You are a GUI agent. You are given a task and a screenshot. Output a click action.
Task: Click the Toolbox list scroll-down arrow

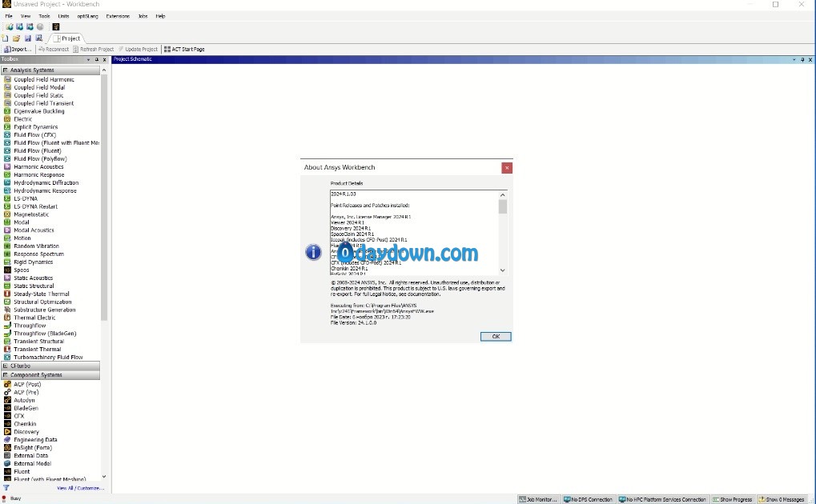[x=104, y=477]
